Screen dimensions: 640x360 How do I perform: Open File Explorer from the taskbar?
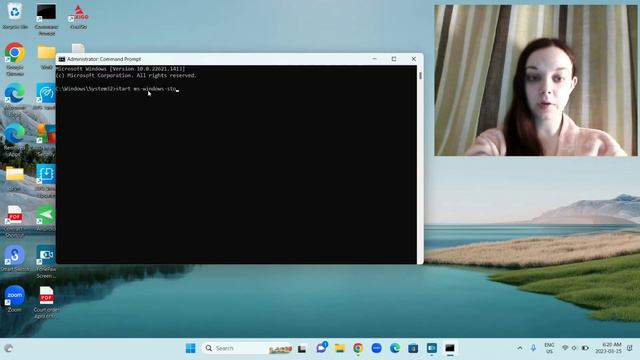coord(340,348)
